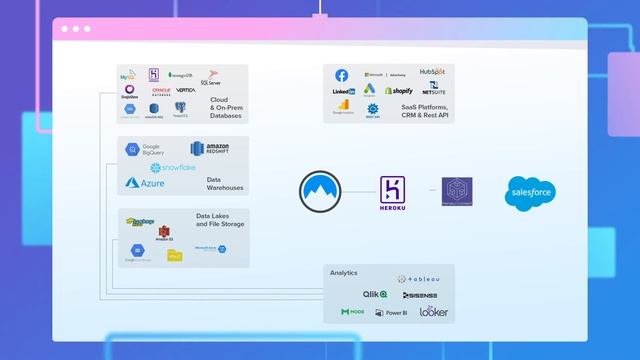
Task: Click the 'Analytics' heading
Action: pyautogui.click(x=344, y=273)
